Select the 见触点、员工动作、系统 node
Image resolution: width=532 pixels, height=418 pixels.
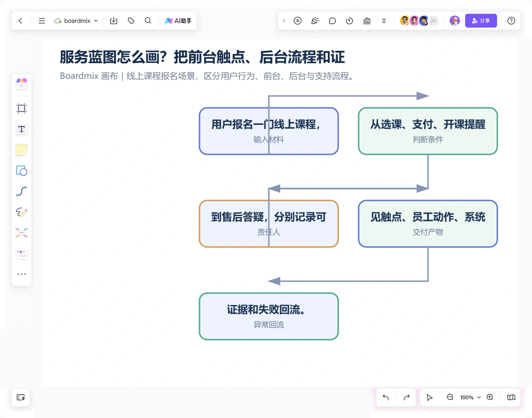pyautogui.click(x=428, y=224)
